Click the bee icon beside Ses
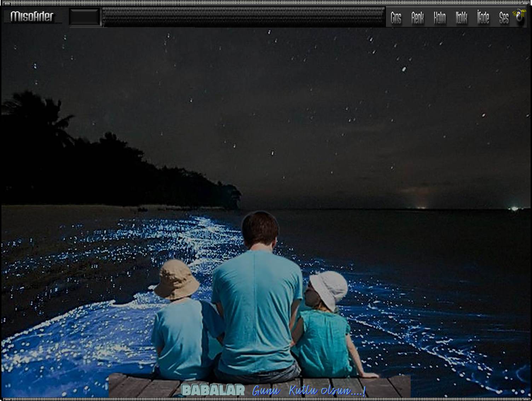Viewport: 532px width, 401px height. (x=519, y=16)
